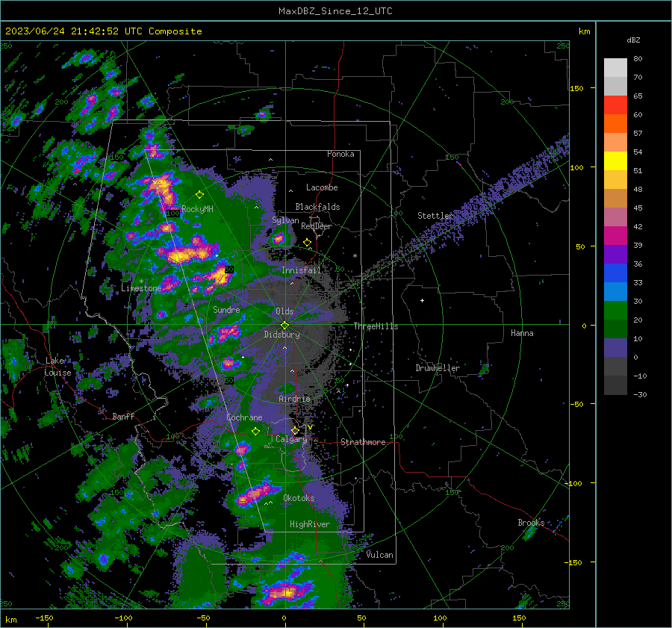
Task: Select the orange 60-57 dBZ legend swatch
Action: [615, 123]
